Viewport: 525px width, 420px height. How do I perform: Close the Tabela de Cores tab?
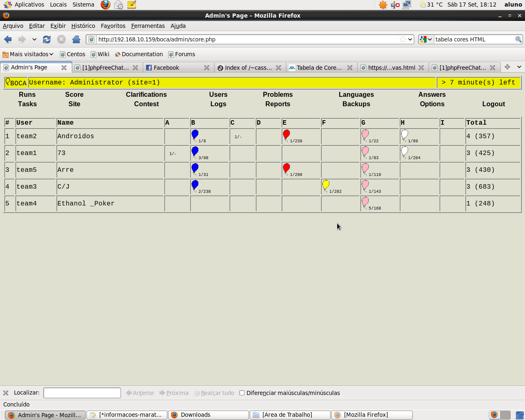pyautogui.click(x=350, y=68)
